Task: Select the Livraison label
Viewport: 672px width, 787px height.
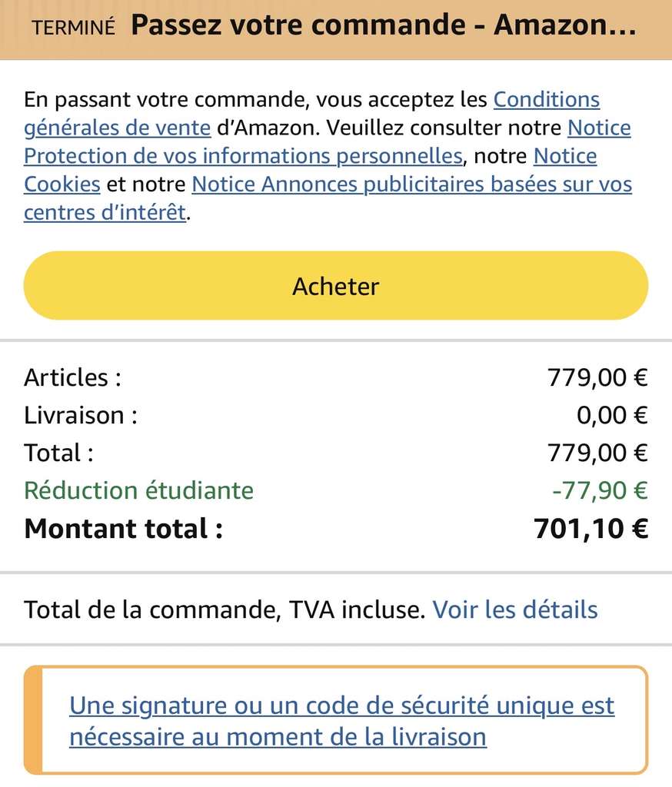Action: click(x=81, y=415)
